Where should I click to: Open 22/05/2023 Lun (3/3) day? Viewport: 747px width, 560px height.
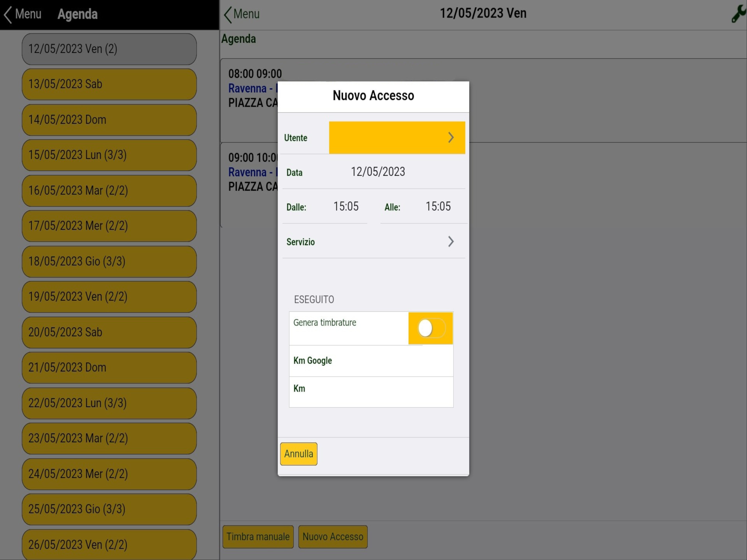109,403
